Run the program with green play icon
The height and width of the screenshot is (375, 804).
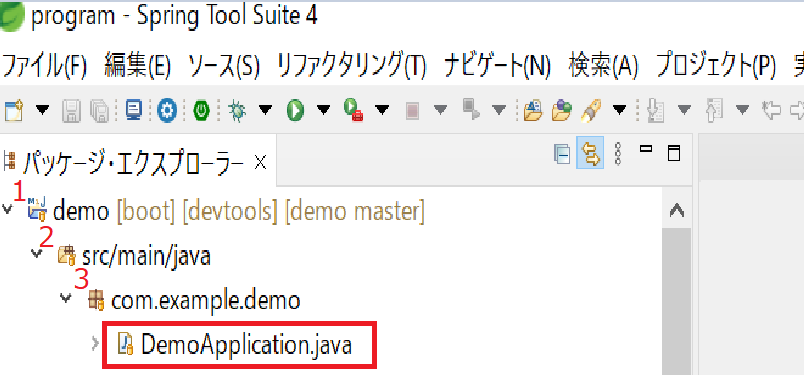point(295,110)
